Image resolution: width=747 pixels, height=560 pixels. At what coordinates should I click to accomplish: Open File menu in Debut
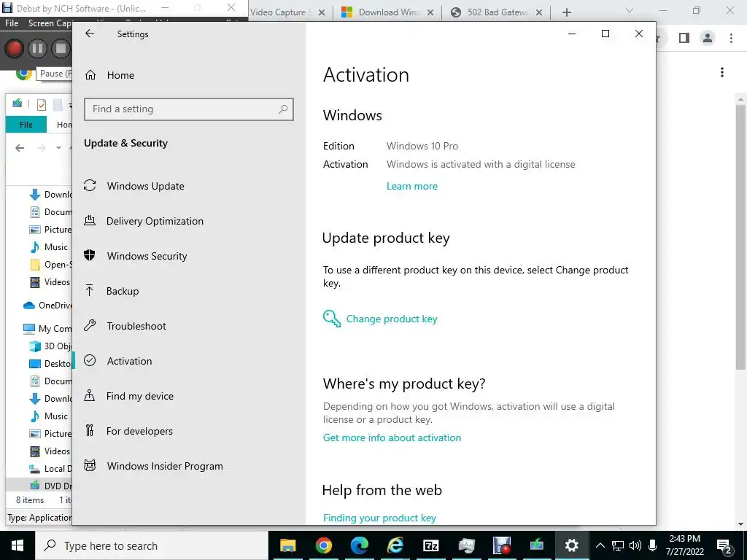[x=12, y=23]
